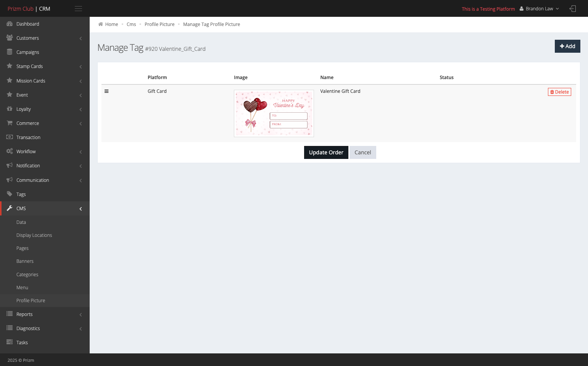Viewport: 588px width, 366px height.
Task: Click the Gift Card platform cell
Action: [157, 91]
